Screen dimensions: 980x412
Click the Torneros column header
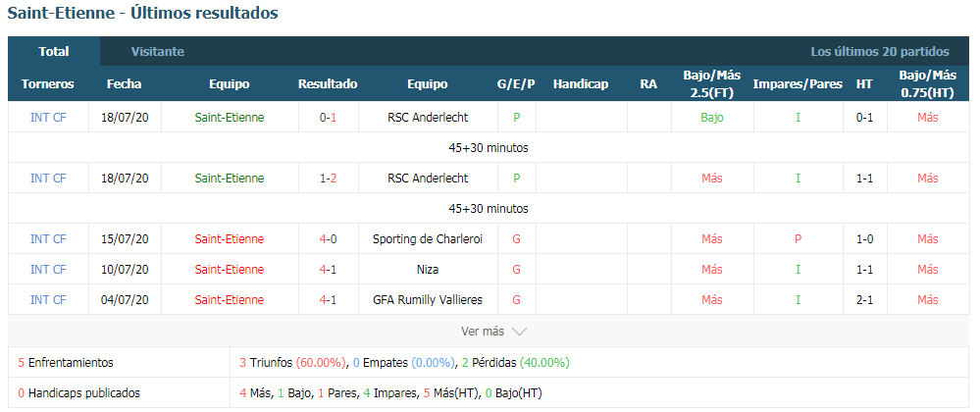(47, 83)
